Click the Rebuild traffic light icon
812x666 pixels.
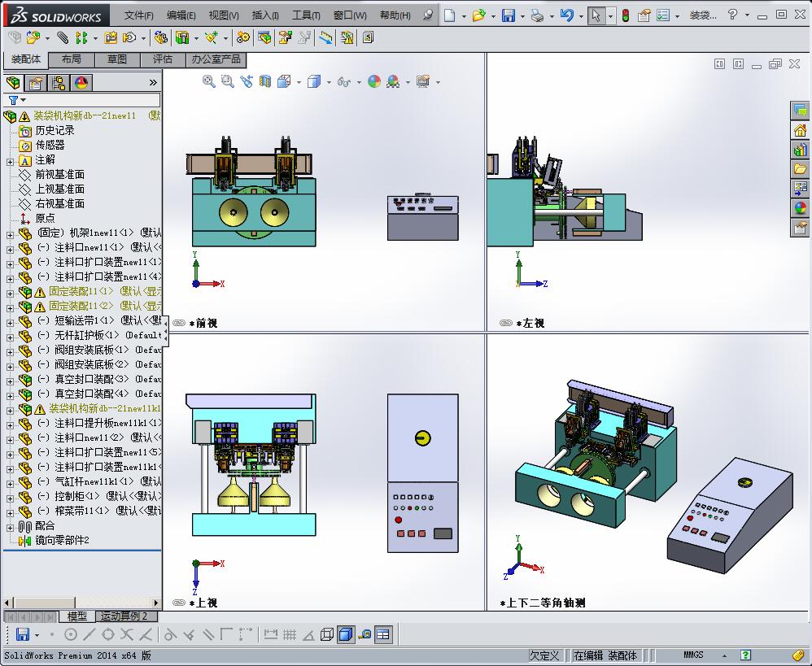coord(626,15)
